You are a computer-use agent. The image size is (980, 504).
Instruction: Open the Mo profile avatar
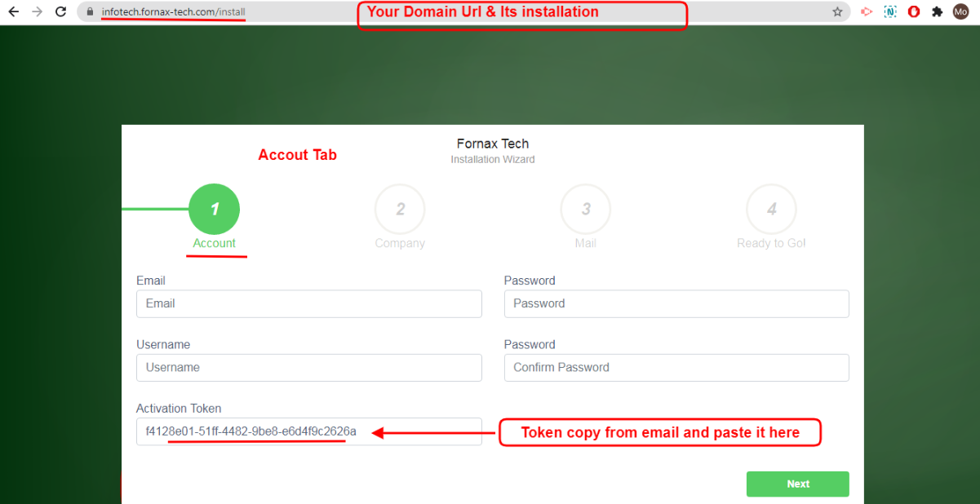[961, 12]
